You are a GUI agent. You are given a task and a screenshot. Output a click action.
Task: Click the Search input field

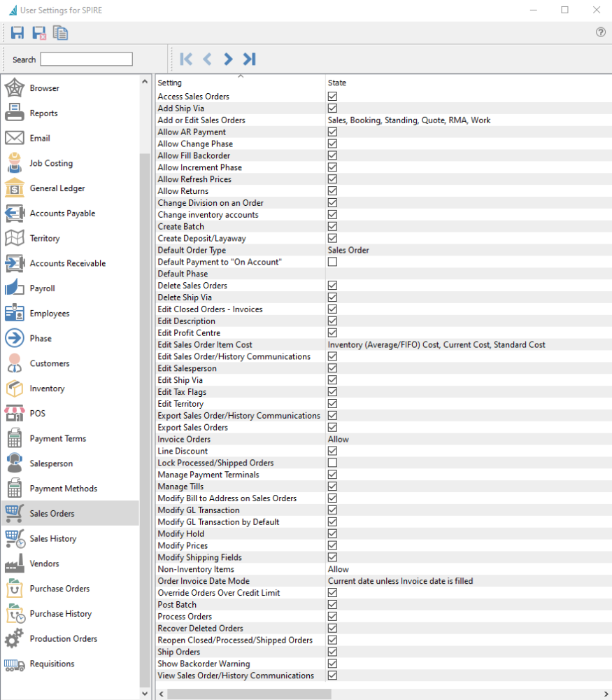pyautogui.click(x=87, y=59)
